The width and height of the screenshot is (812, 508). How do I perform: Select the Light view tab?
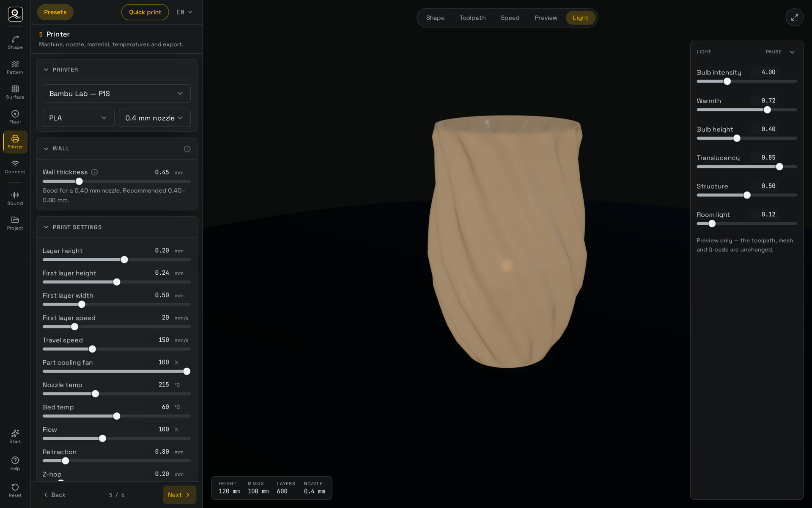[580, 18]
